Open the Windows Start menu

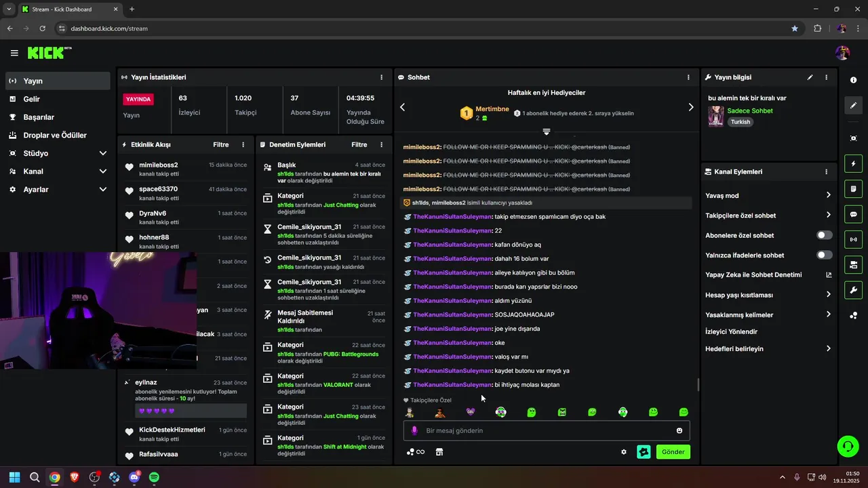[14, 477]
